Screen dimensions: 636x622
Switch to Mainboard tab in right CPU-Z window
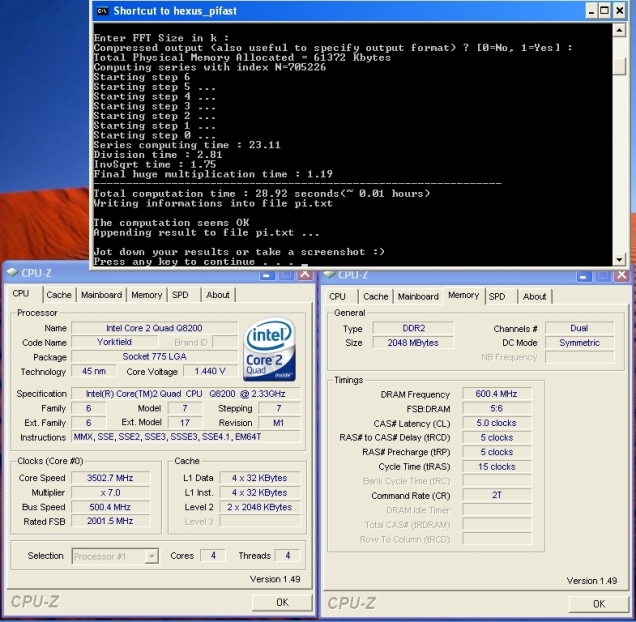click(x=418, y=297)
